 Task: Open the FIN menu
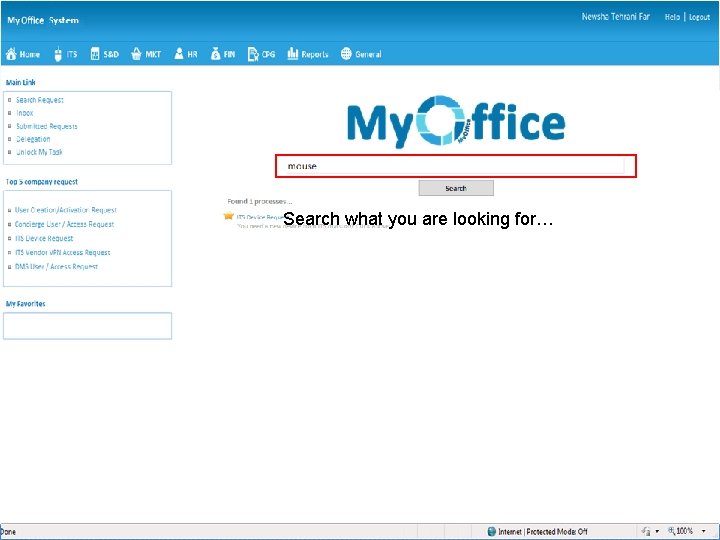(223, 54)
